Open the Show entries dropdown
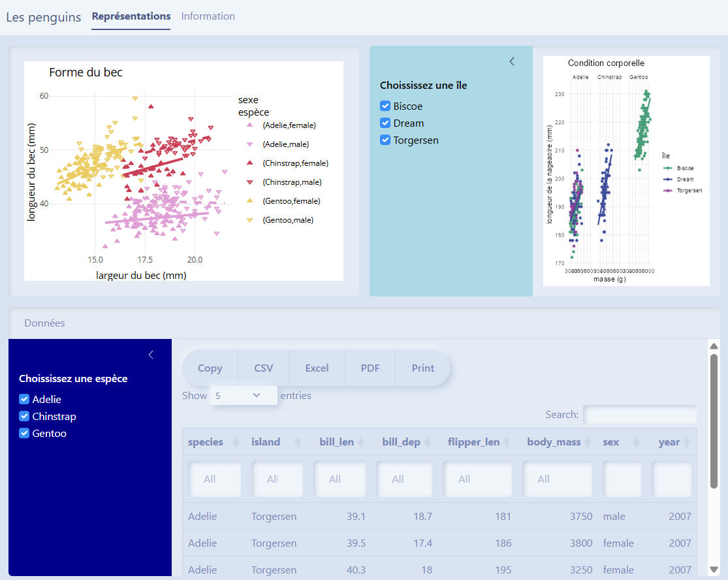This screenshot has width=728, height=580. [x=244, y=395]
